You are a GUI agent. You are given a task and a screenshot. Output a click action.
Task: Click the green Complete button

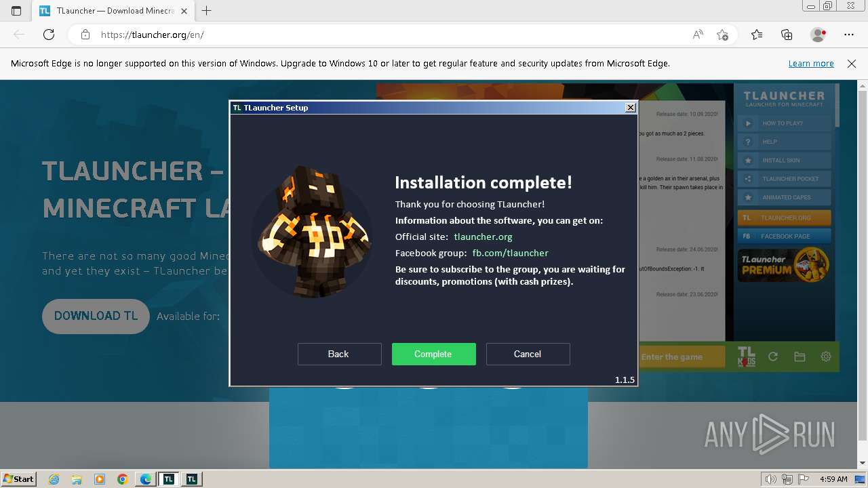[433, 354]
